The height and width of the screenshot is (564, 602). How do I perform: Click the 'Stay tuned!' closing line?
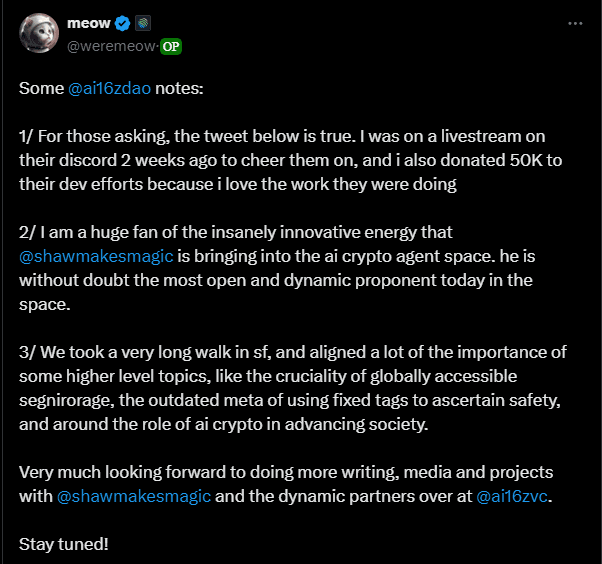tap(64, 544)
